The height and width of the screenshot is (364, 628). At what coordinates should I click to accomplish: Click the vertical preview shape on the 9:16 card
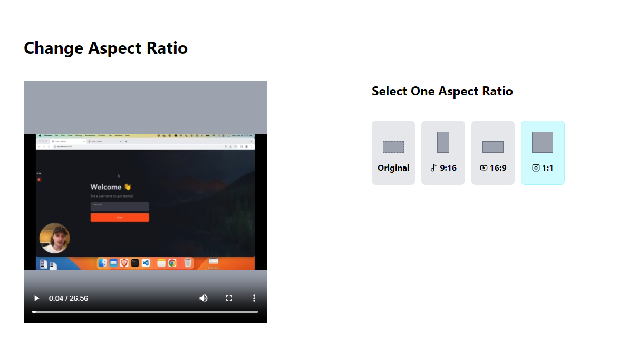pos(443,142)
